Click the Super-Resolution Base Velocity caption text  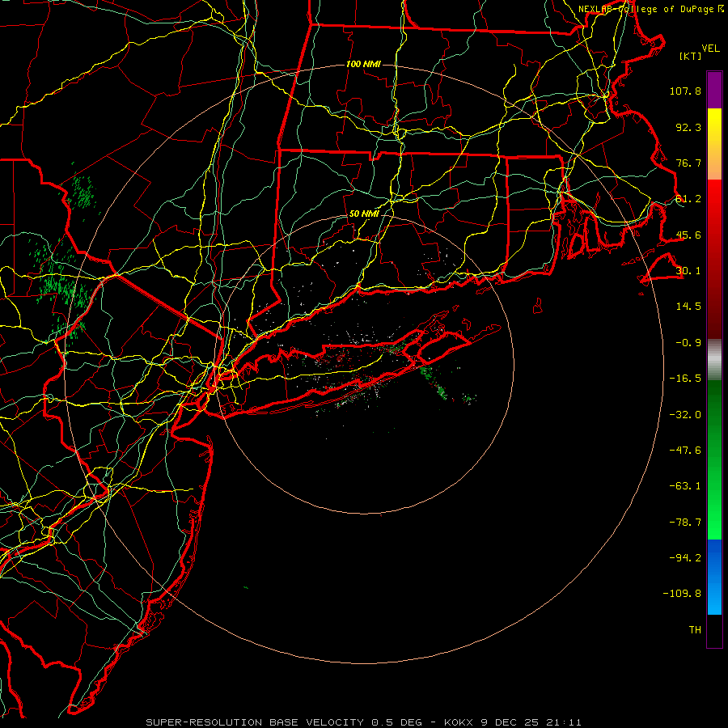(x=363, y=722)
